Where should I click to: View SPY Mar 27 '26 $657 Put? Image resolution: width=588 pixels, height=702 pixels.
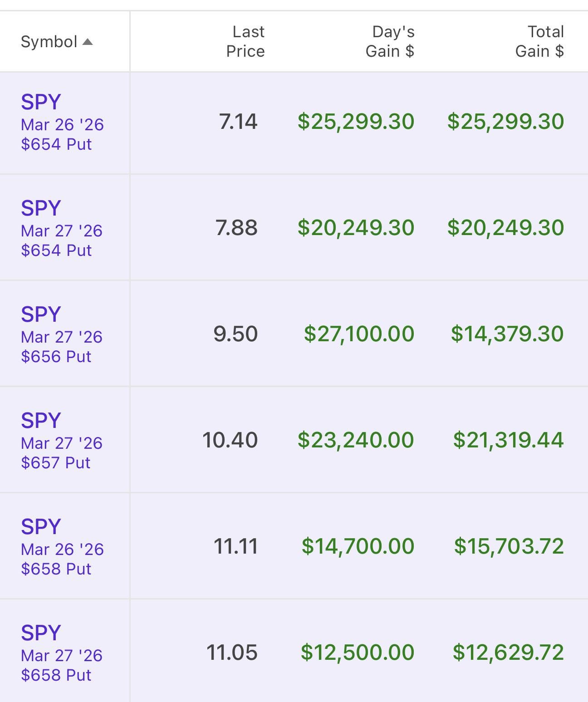[62, 441]
